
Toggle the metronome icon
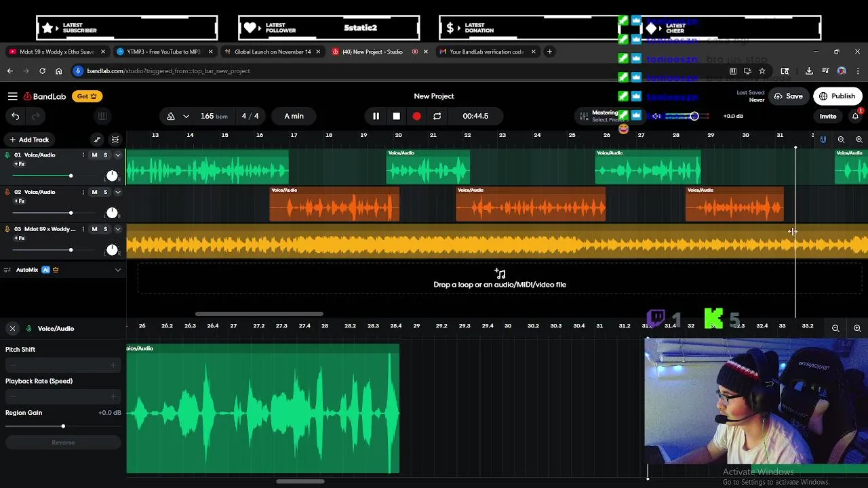tap(171, 116)
